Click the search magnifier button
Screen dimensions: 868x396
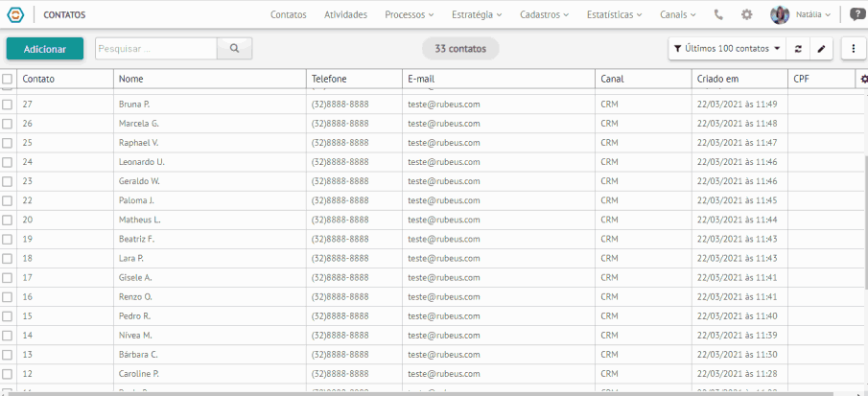[234, 49]
